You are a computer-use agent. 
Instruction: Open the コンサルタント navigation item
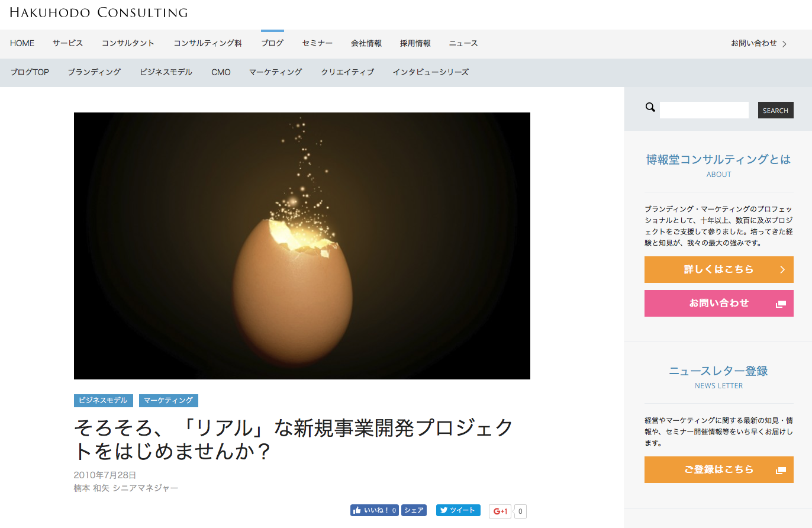(x=128, y=43)
